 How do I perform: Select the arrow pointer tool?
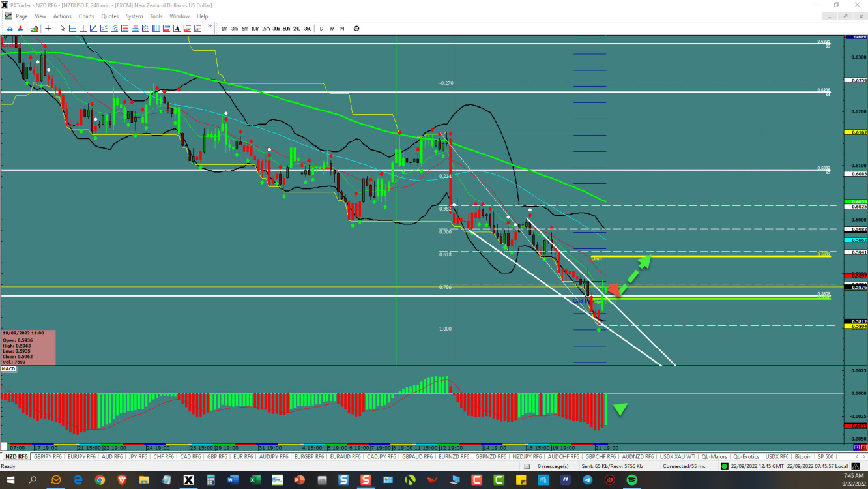coord(63,28)
